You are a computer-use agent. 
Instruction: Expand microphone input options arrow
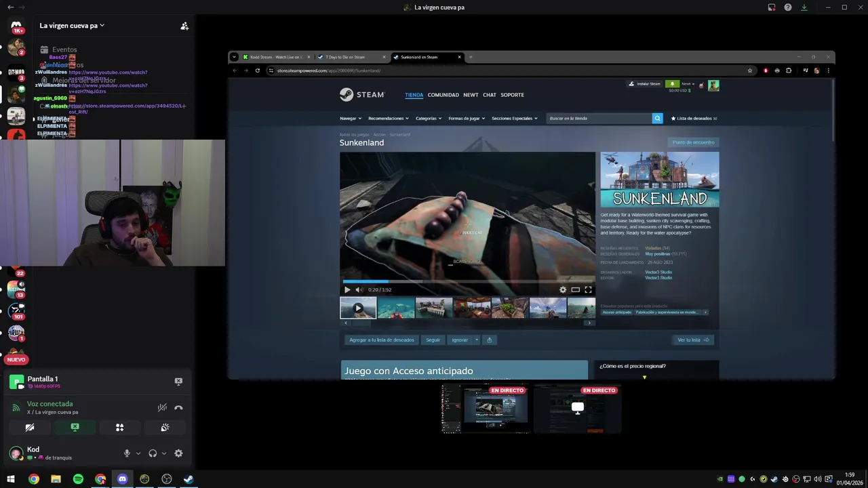pos(138,453)
